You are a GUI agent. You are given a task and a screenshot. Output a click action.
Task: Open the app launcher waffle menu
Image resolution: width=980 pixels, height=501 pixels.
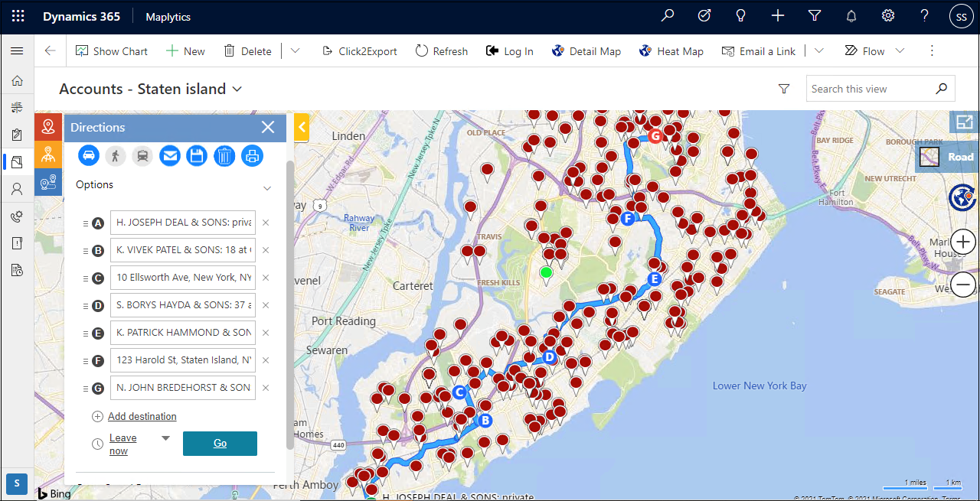(18, 16)
